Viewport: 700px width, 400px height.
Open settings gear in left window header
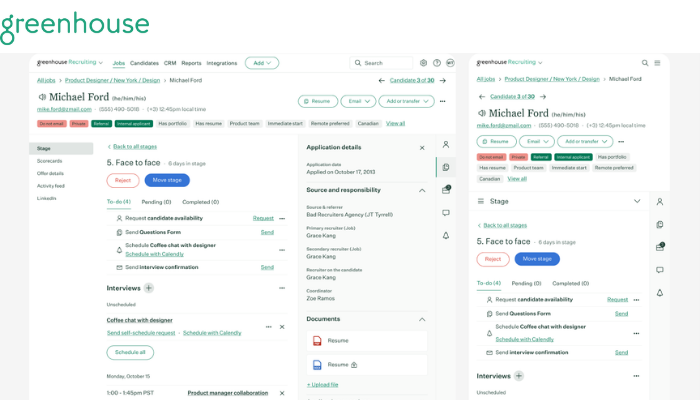click(423, 63)
